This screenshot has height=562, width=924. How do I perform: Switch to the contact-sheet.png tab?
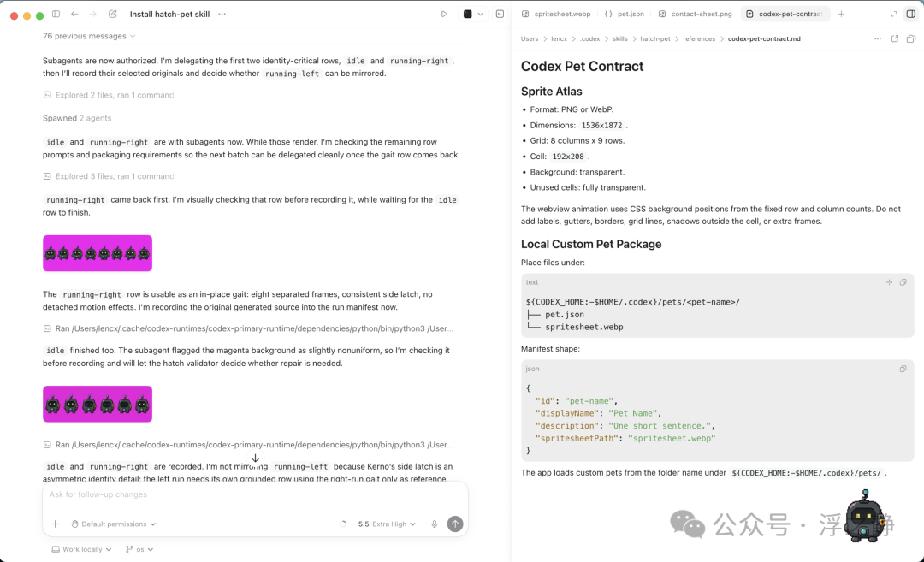[696, 15]
